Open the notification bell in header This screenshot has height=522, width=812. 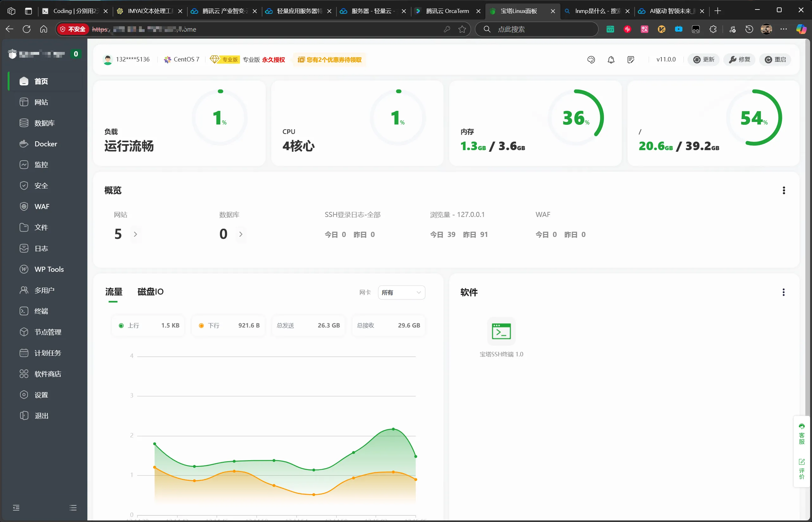pyautogui.click(x=611, y=60)
